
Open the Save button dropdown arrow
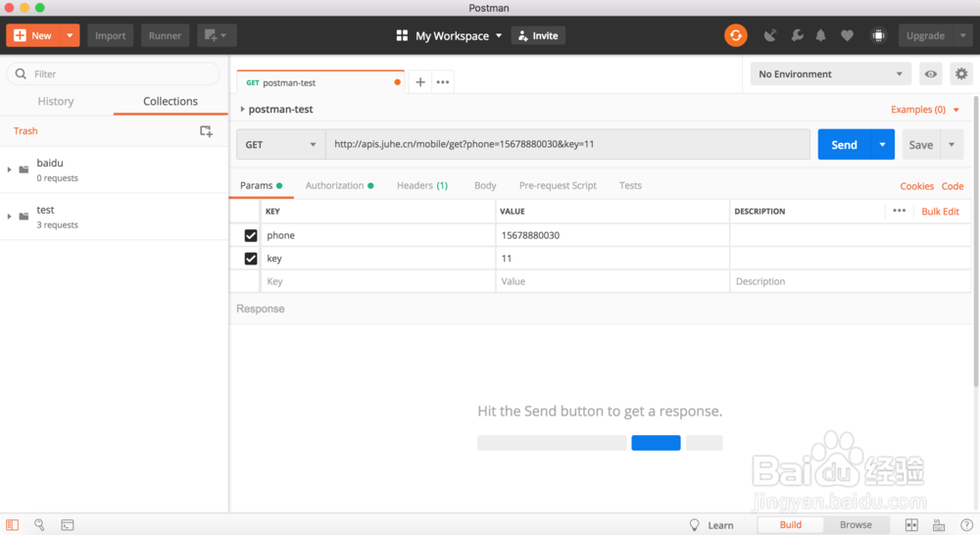click(952, 144)
